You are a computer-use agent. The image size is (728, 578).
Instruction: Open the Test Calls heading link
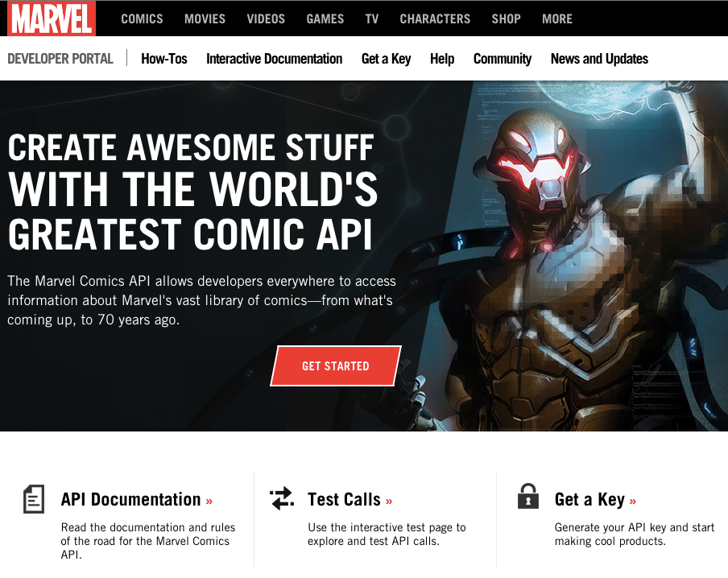click(350, 500)
